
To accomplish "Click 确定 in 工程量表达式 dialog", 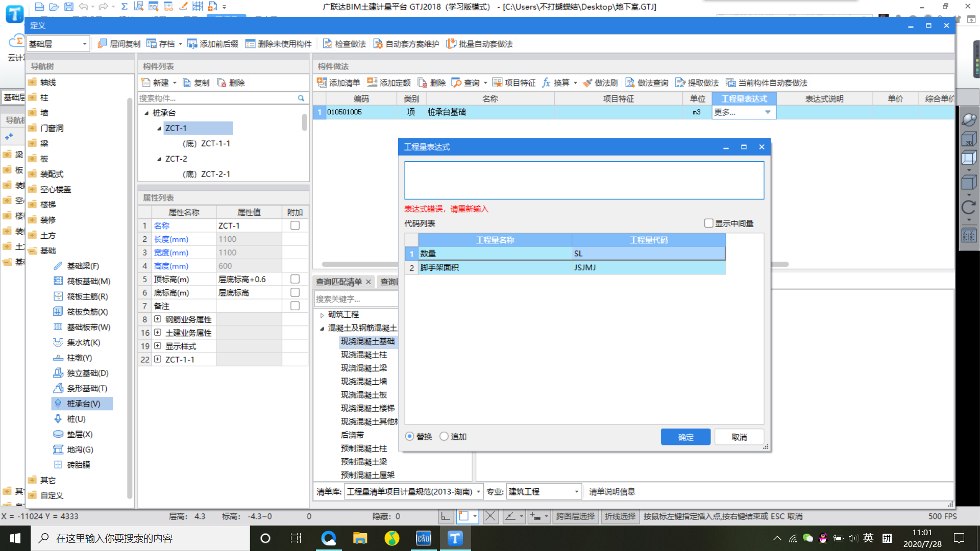I will 685,437.
